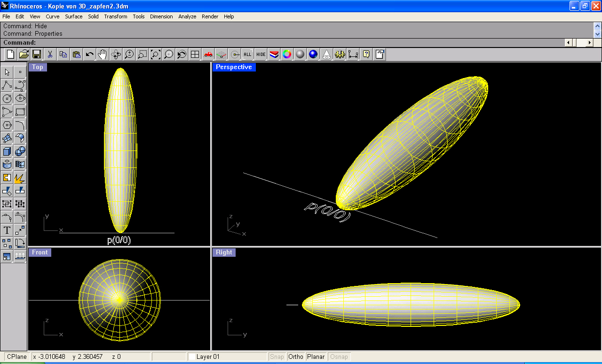Create a new file with the New icon
602x364 pixels.
(x=10, y=55)
